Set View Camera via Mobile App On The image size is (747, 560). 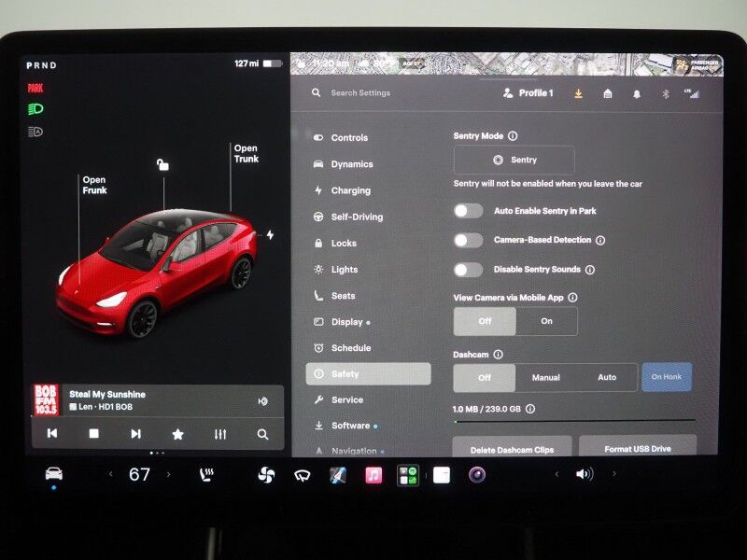(546, 321)
